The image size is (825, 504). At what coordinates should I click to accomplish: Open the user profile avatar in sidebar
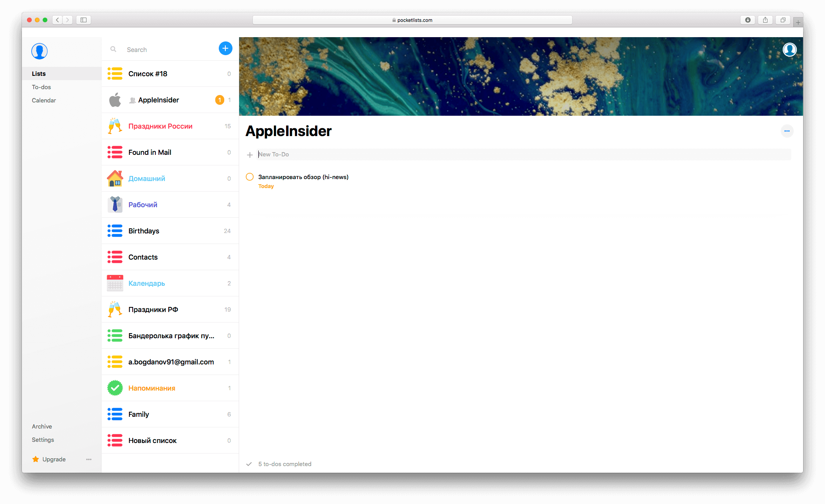(40, 51)
